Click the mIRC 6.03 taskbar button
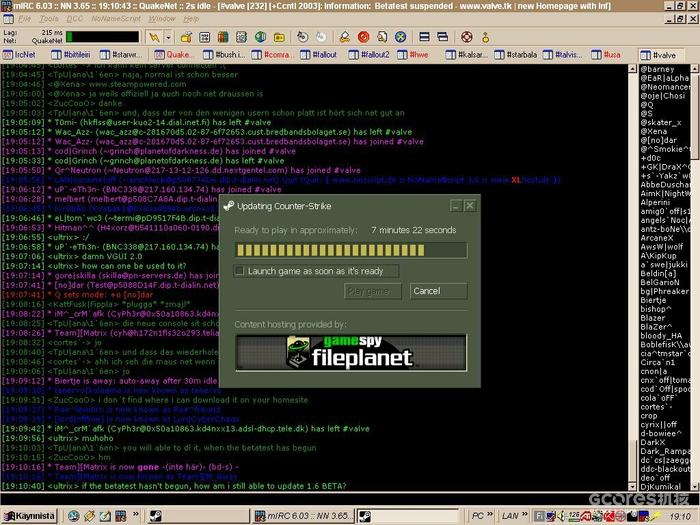Viewport: 700px width, 525px height. point(303,516)
